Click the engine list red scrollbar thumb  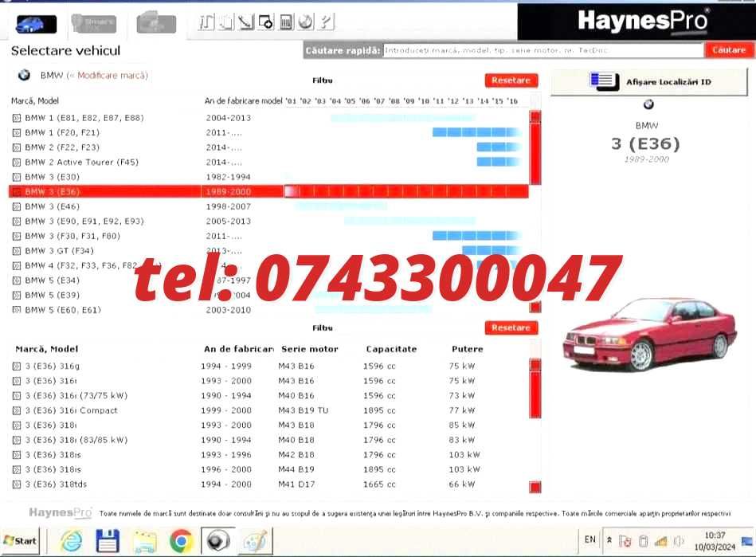[x=535, y=394]
